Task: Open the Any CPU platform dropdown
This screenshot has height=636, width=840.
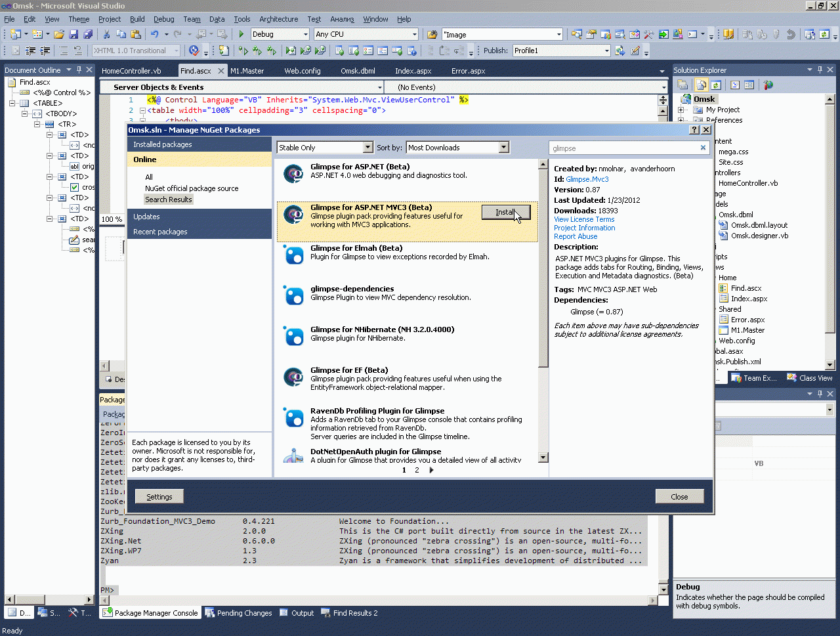Action: click(415, 34)
